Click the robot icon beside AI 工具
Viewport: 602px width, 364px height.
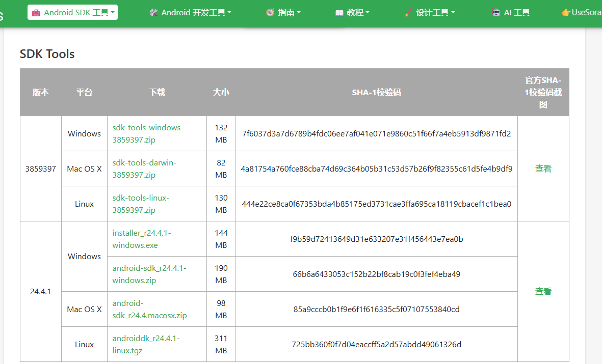pyautogui.click(x=496, y=13)
